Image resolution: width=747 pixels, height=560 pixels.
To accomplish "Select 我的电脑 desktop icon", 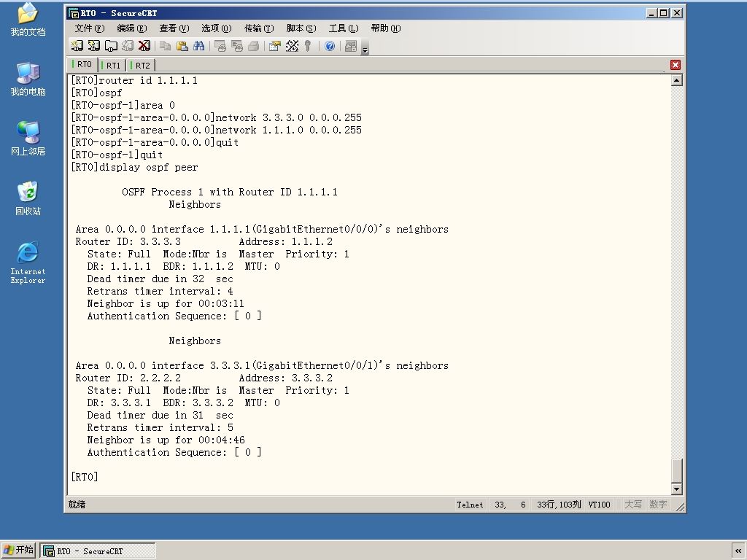I will pos(28,79).
